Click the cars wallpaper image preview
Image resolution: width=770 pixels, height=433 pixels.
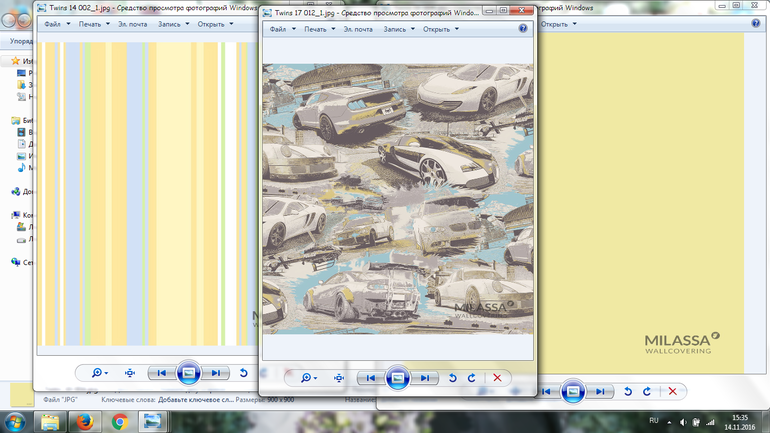click(x=398, y=198)
